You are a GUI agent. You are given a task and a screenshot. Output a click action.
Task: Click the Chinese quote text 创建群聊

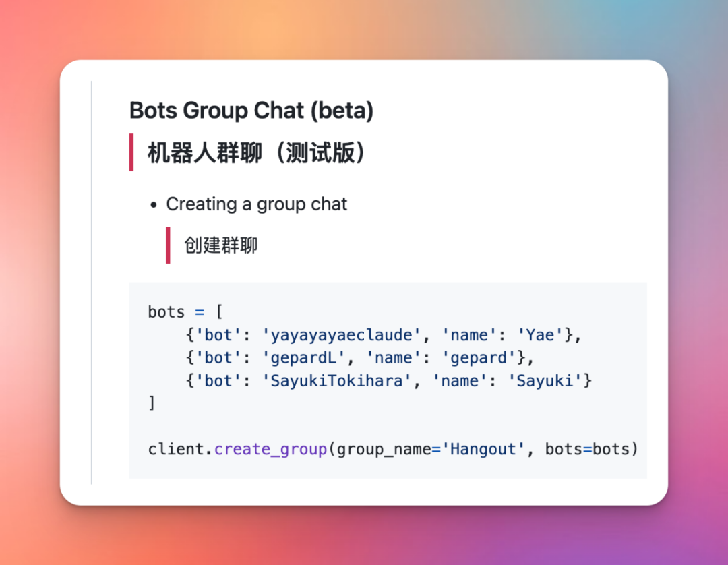[x=221, y=245]
